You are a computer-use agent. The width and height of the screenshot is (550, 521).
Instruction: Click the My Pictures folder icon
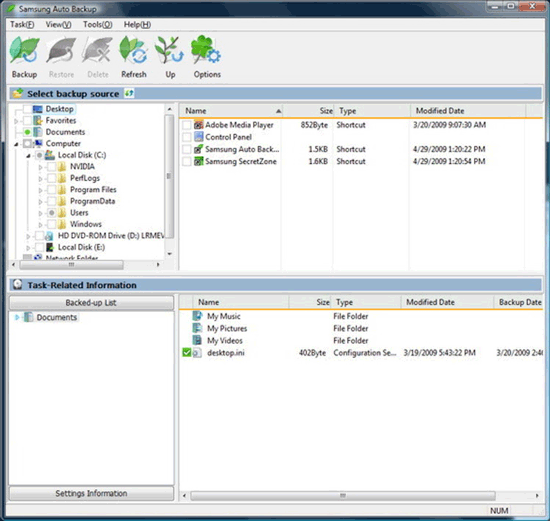coord(197,328)
